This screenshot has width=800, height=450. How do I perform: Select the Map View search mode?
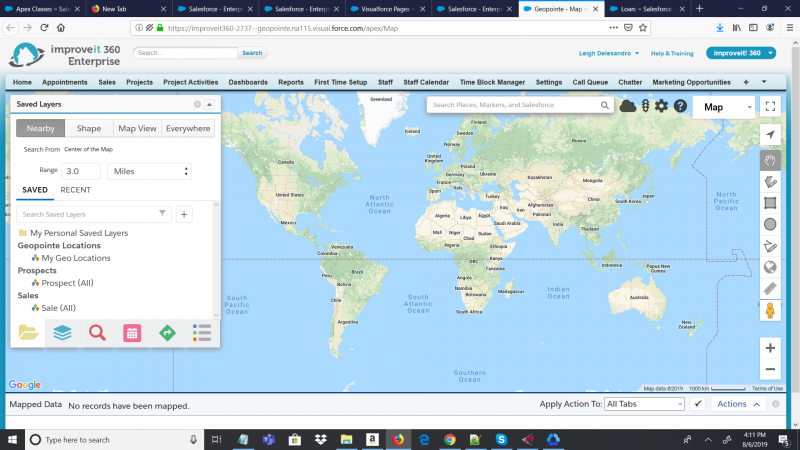point(137,128)
